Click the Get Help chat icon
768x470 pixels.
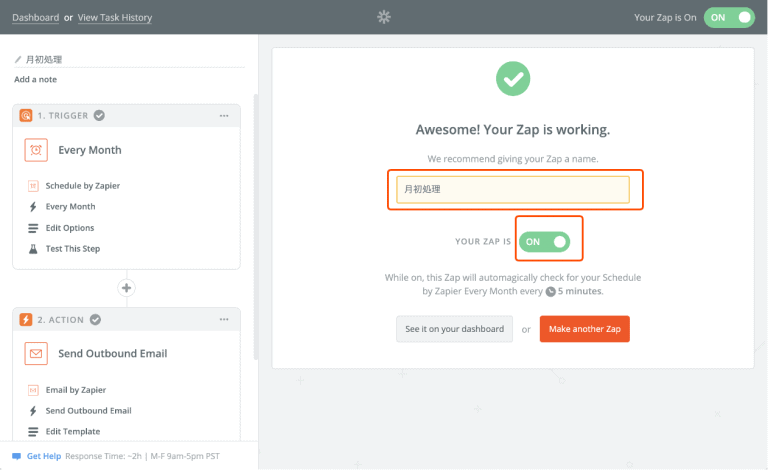16,456
